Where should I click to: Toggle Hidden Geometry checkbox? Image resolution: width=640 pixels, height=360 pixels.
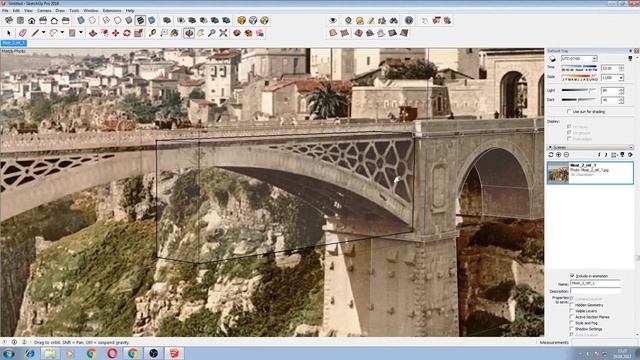coord(572,305)
